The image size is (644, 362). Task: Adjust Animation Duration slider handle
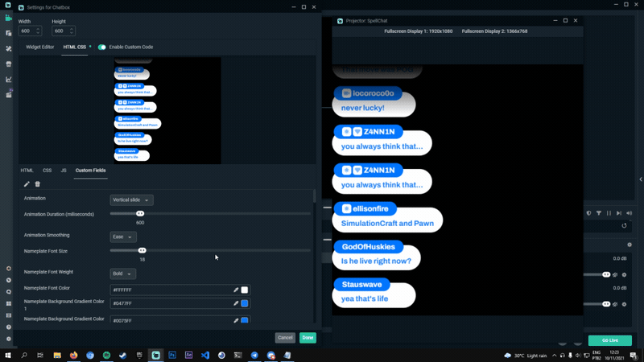(x=140, y=213)
